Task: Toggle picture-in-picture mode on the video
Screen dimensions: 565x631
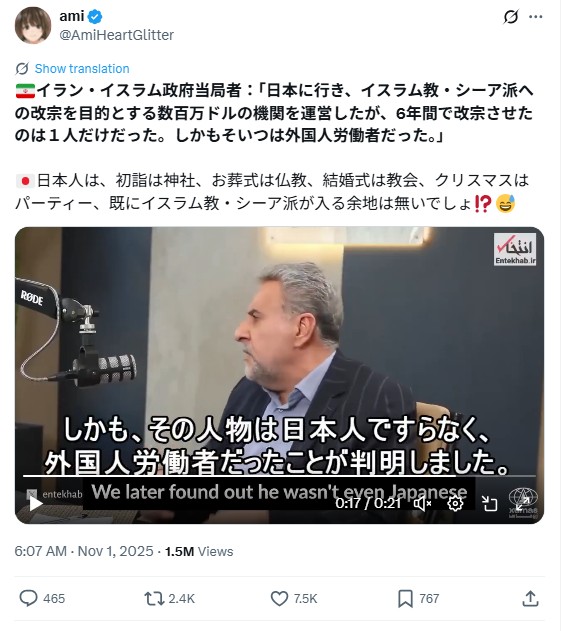Action: [489, 503]
